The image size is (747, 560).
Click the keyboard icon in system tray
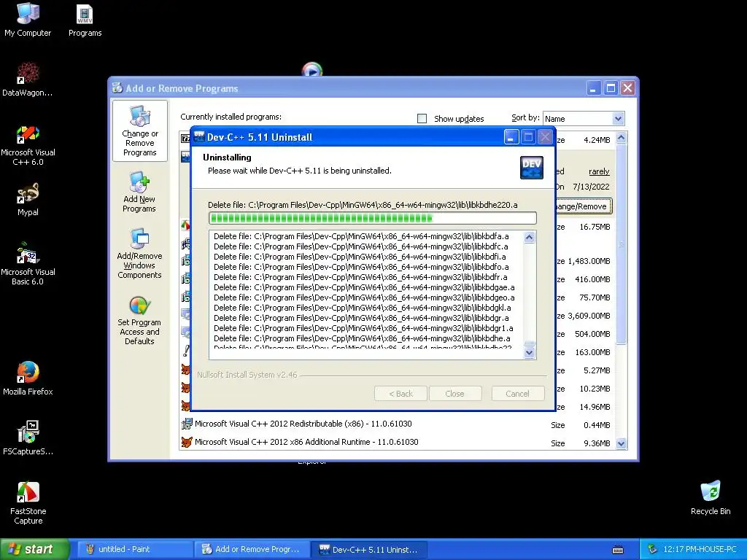(618, 550)
